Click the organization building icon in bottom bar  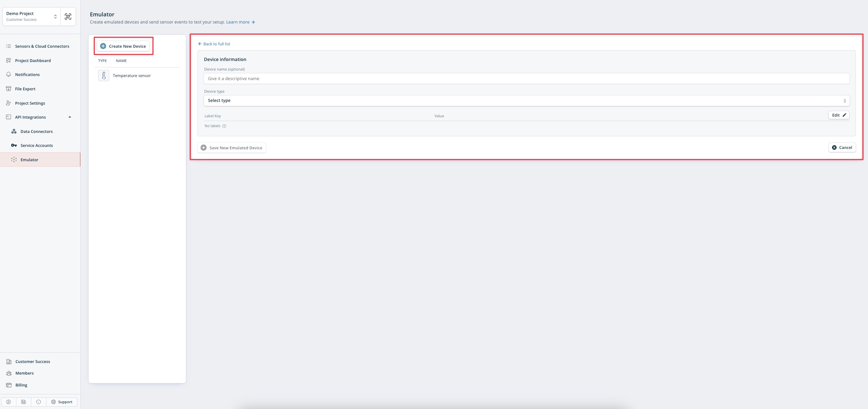click(23, 402)
